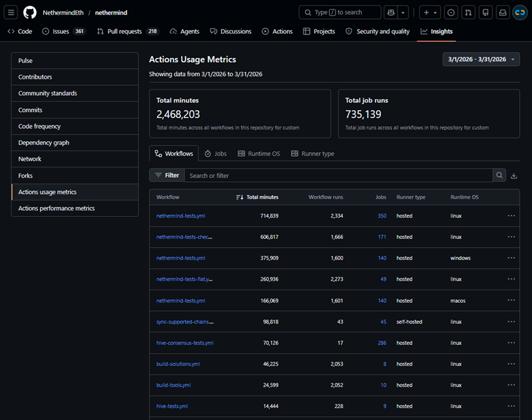Screen dimensions: 532x420
Task: Open the 171 jobs link
Action: [382, 237]
